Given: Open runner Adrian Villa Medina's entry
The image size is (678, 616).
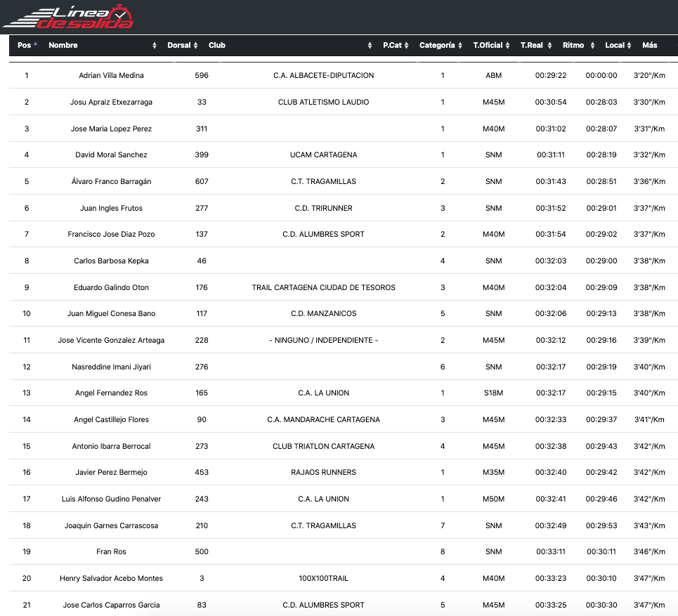Looking at the screenshot, I should coord(111,76).
